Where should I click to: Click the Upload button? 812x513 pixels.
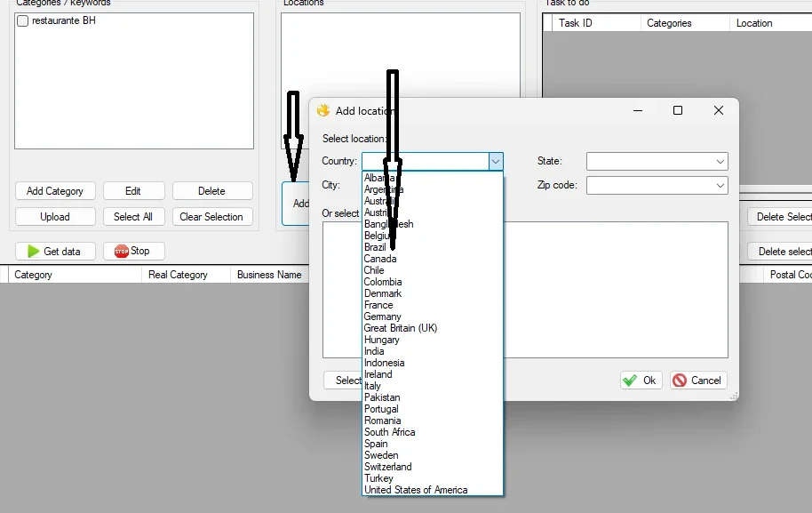click(x=55, y=217)
